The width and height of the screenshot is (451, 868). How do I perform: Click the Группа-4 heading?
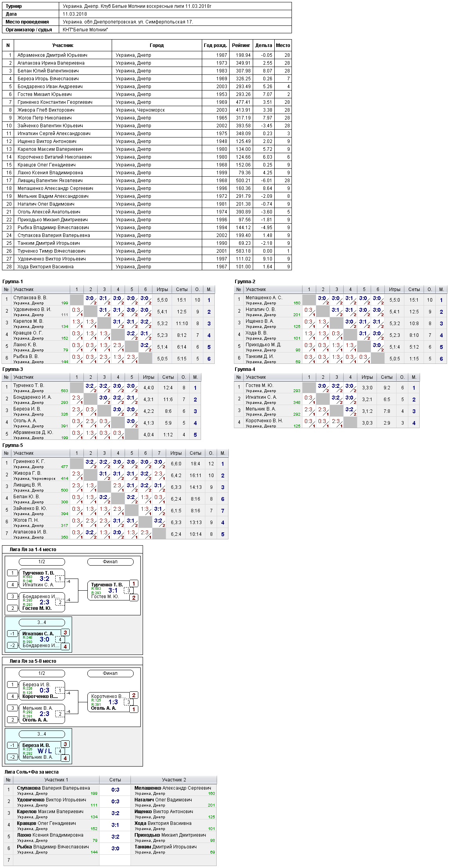[x=245, y=369]
